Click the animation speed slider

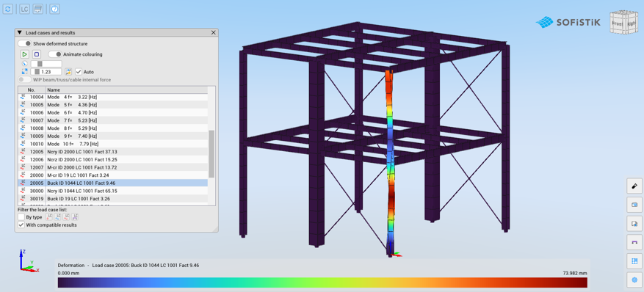point(46,64)
